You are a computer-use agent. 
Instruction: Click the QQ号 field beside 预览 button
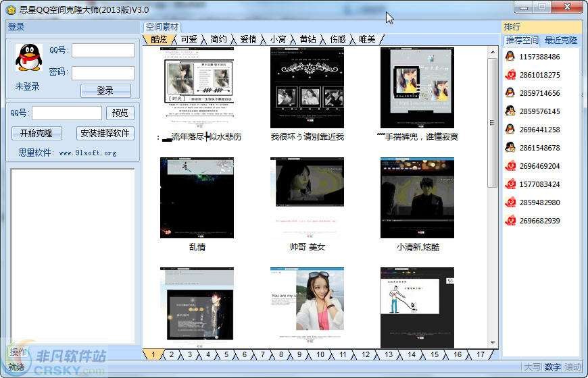tap(67, 113)
